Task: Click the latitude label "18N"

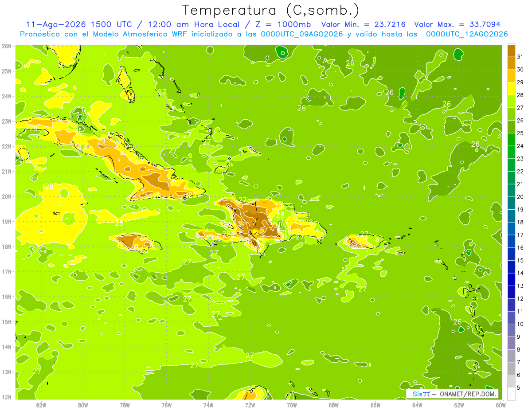Action: [7, 247]
